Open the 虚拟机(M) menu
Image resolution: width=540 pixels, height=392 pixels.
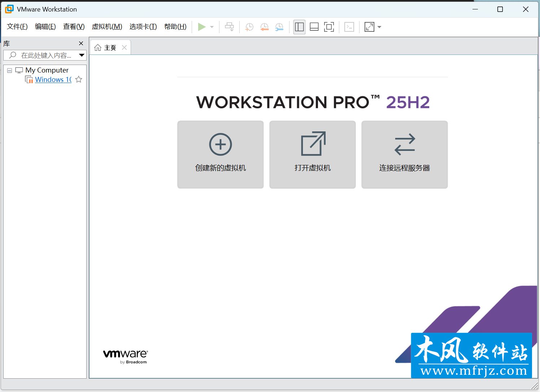tap(107, 27)
